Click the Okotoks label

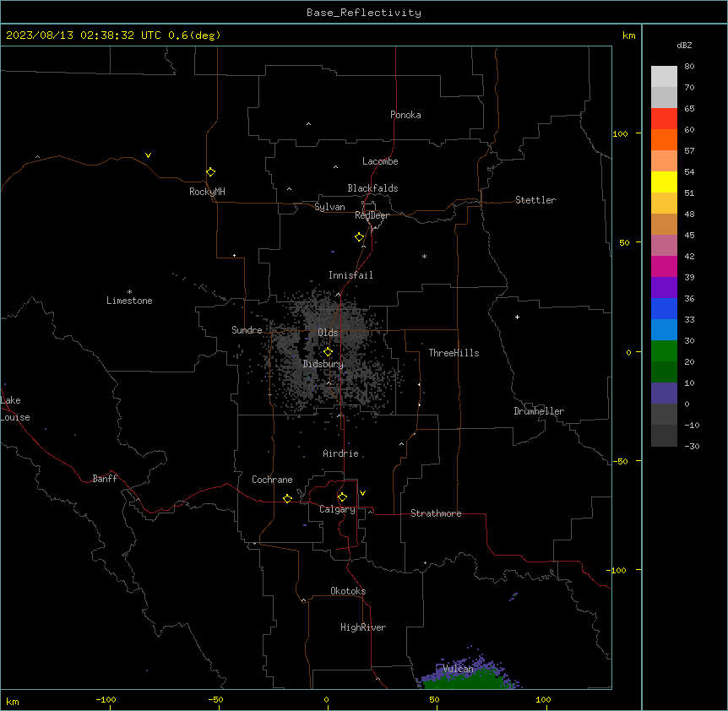point(348,591)
